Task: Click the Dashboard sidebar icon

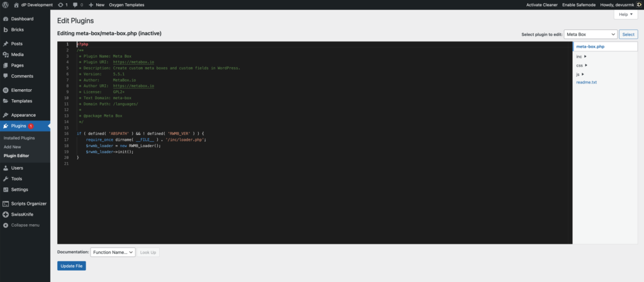Action: 6,19
